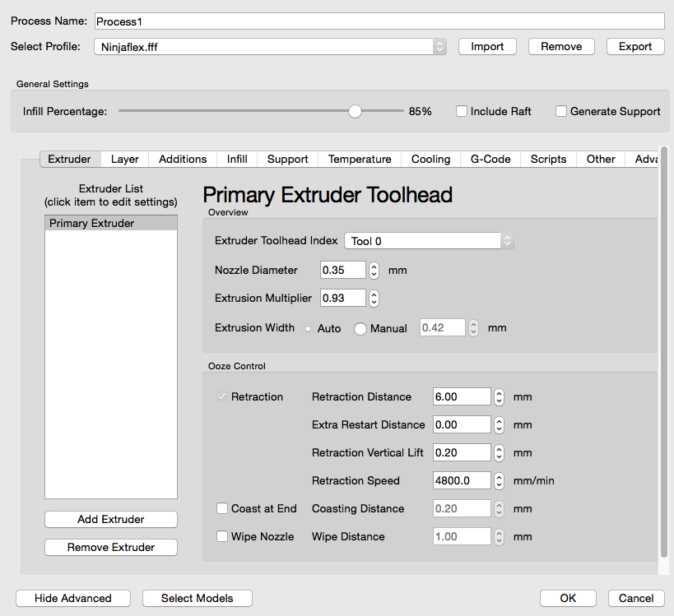Select the Manual extrusion width option
Screen dimensions: 674x616
pos(360,328)
